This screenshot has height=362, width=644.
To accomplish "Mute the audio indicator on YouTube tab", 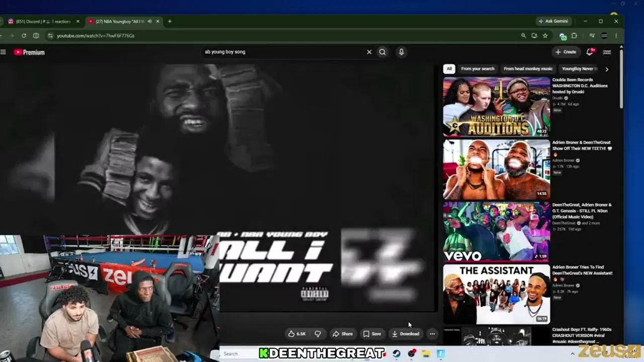I will [x=149, y=22].
